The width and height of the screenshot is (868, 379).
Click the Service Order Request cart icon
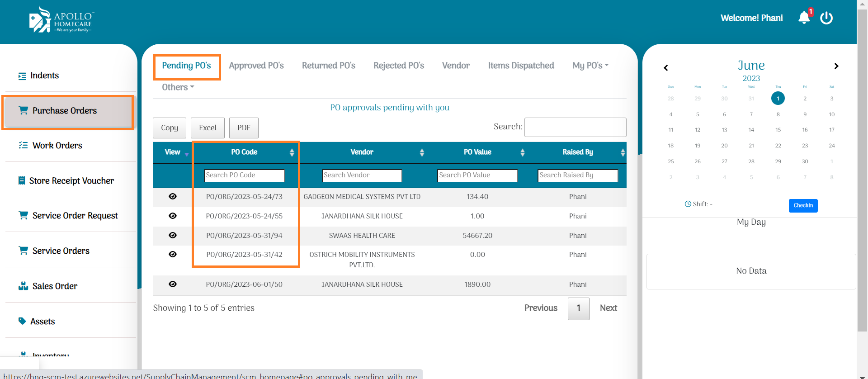point(23,215)
